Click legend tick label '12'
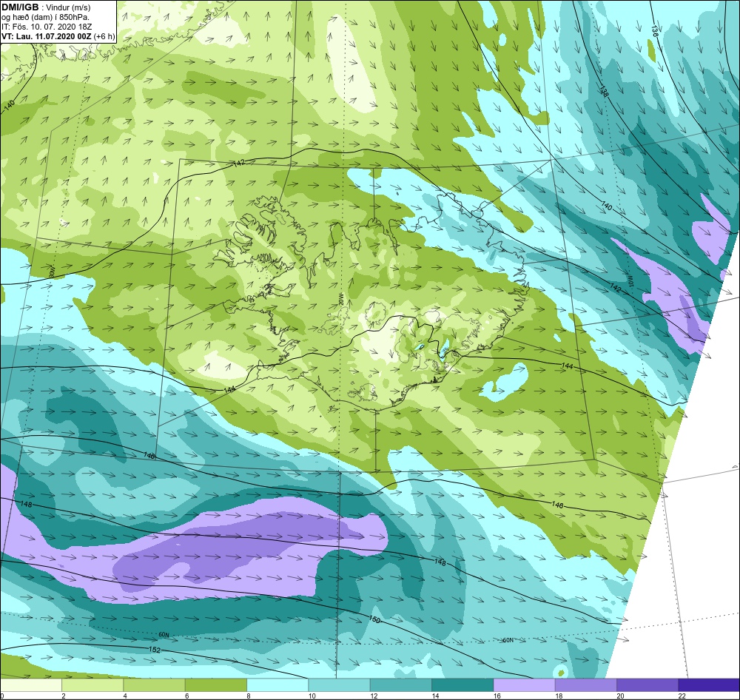This screenshot has height=700, width=740. tap(374, 696)
